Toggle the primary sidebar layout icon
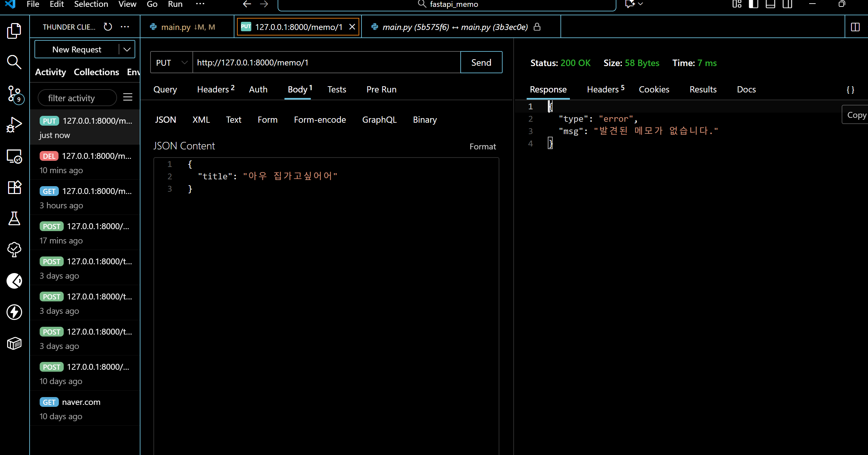868x455 pixels. pyautogui.click(x=754, y=4)
